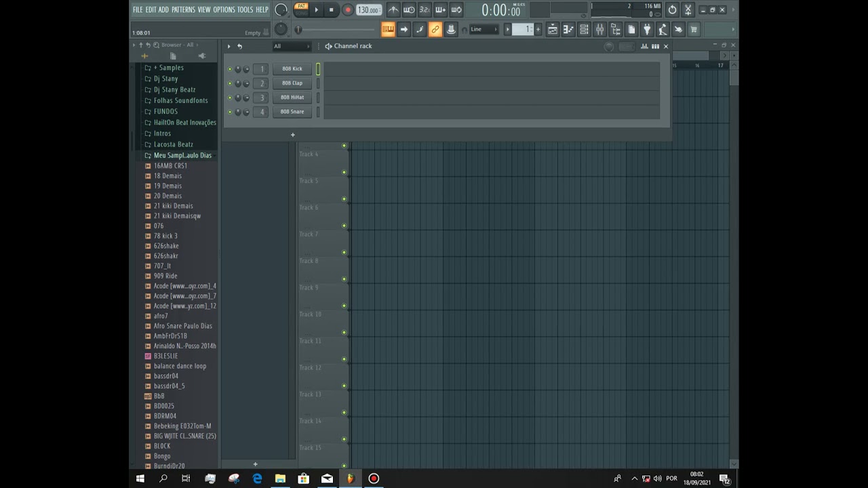Mute the 808 HiHat channel
The image size is (868, 488).
(x=230, y=98)
